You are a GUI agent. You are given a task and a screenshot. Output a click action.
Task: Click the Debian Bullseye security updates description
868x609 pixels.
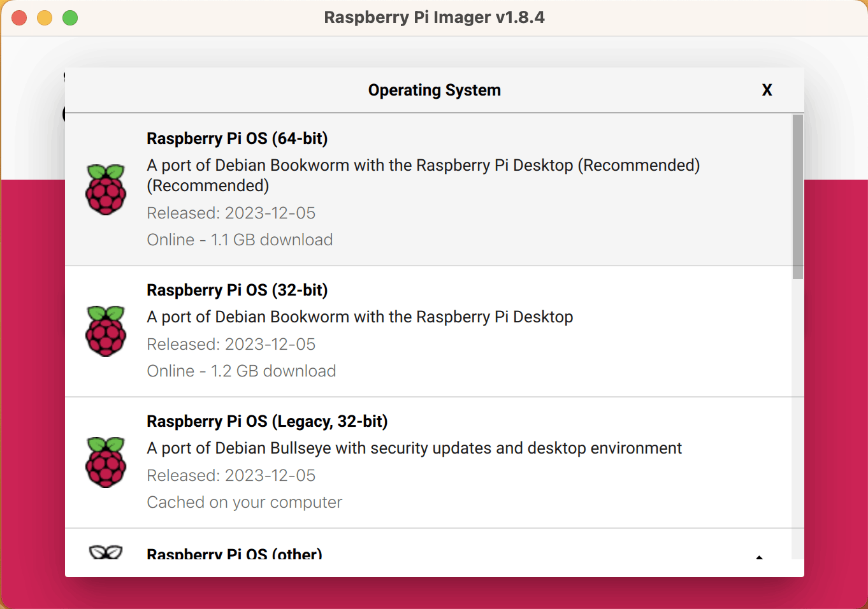click(x=414, y=448)
